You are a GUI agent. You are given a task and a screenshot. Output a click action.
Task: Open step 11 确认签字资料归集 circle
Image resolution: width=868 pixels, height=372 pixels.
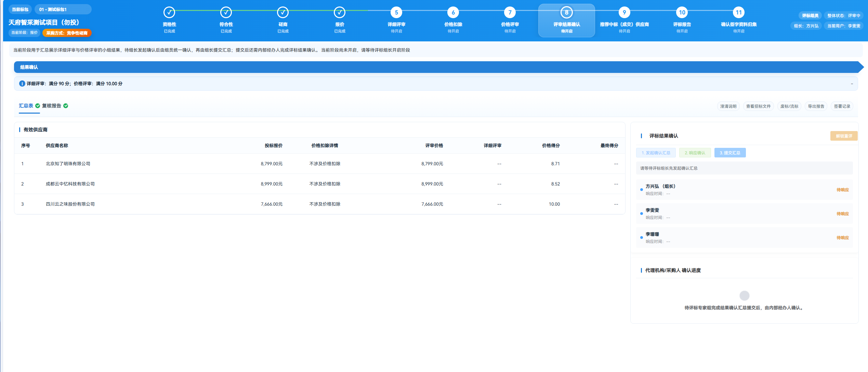739,13
